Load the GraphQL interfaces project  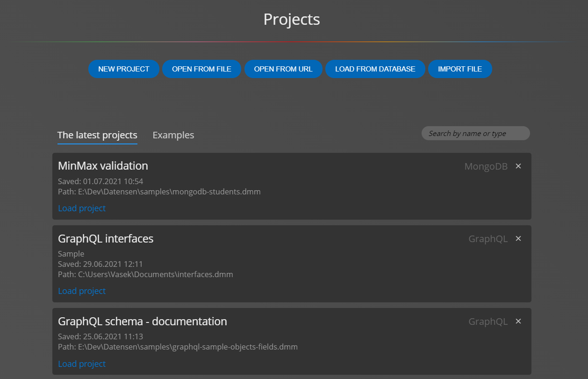[82, 291]
